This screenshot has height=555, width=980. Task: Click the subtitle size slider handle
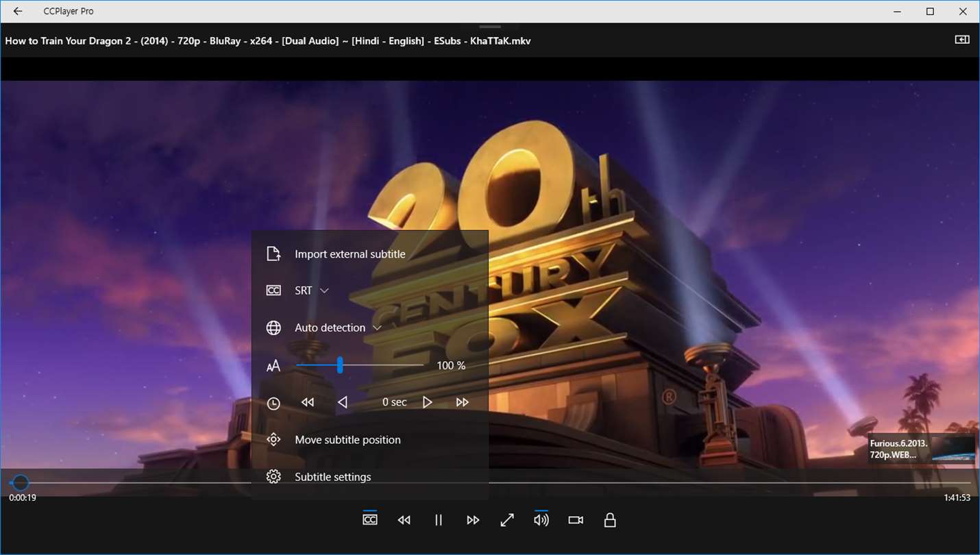coord(340,365)
